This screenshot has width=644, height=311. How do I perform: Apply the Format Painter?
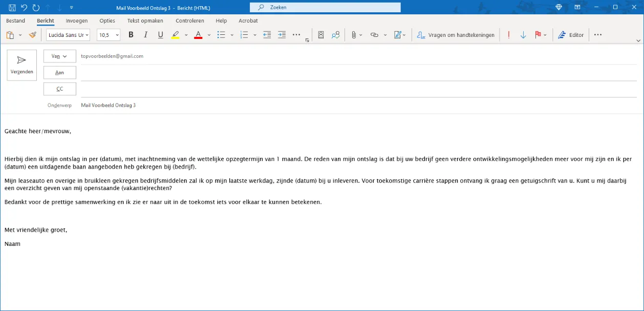pyautogui.click(x=32, y=34)
